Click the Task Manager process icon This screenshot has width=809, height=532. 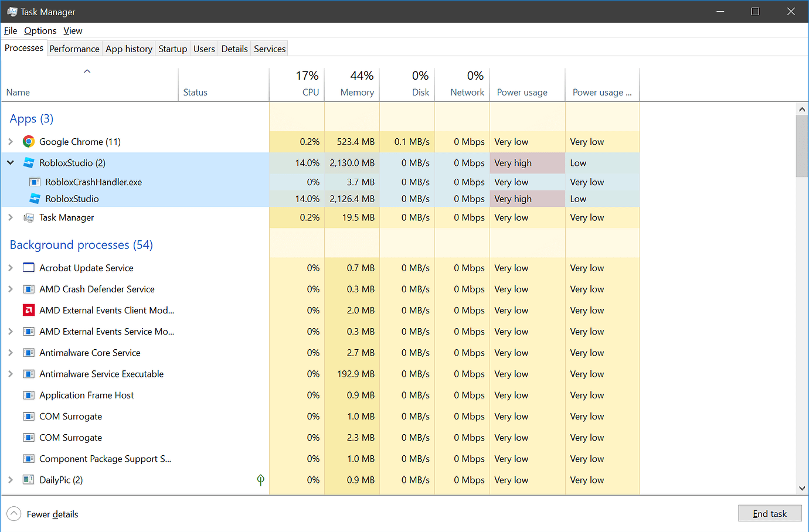click(29, 217)
